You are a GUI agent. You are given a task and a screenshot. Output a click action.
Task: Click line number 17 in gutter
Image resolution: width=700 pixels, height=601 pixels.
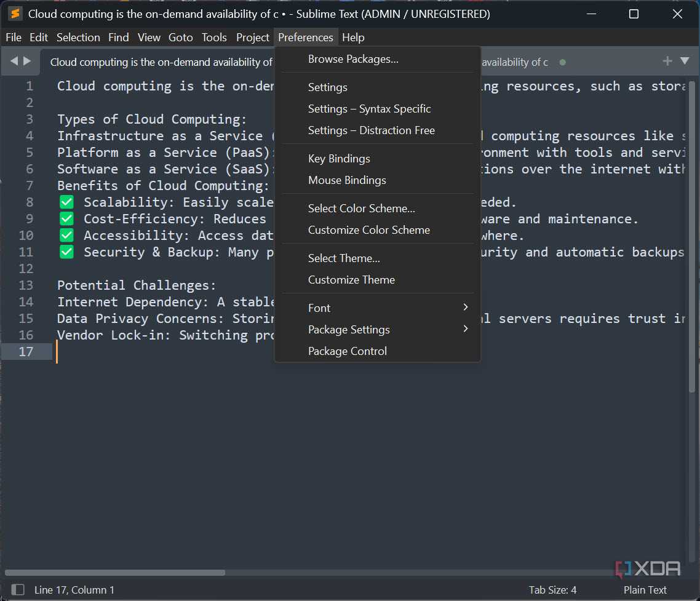coord(26,351)
